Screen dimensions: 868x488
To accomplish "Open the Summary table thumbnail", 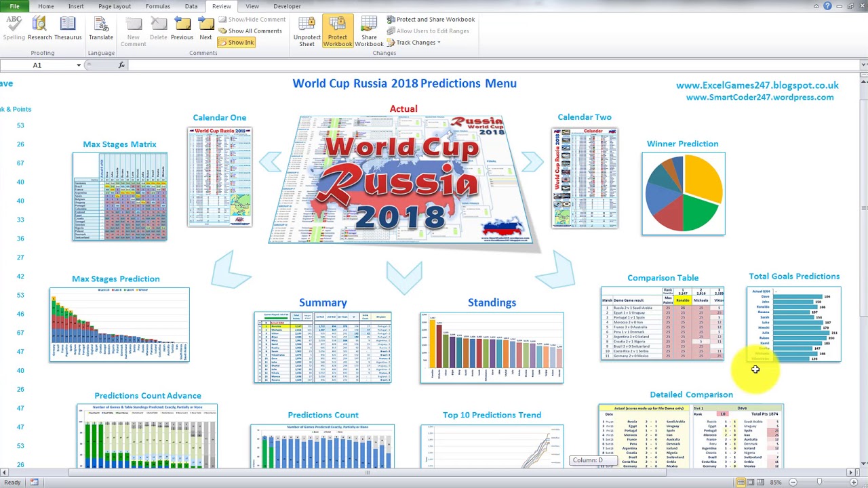I will [323, 348].
